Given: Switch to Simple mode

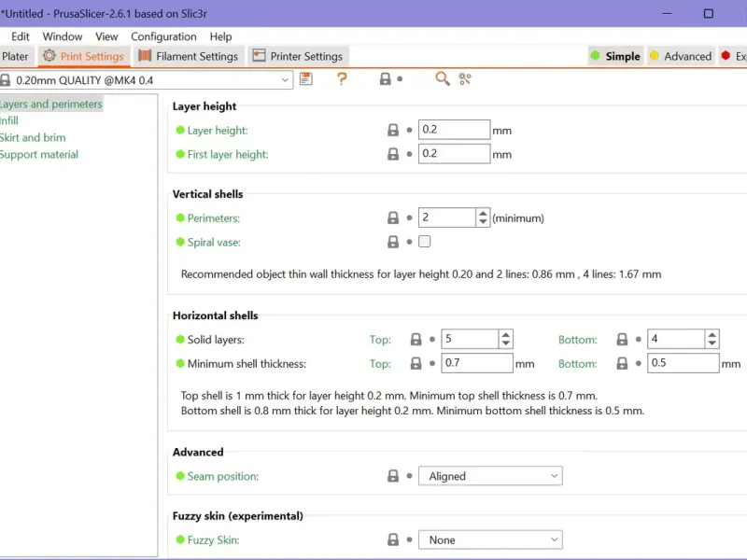Looking at the screenshot, I should (x=615, y=56).
